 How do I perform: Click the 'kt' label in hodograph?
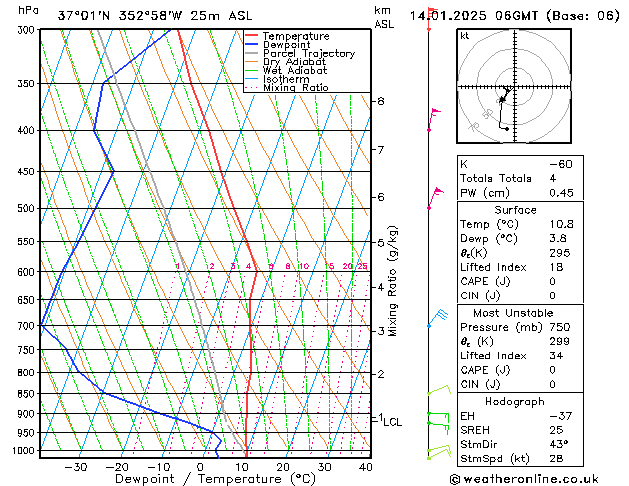[465, 36]
